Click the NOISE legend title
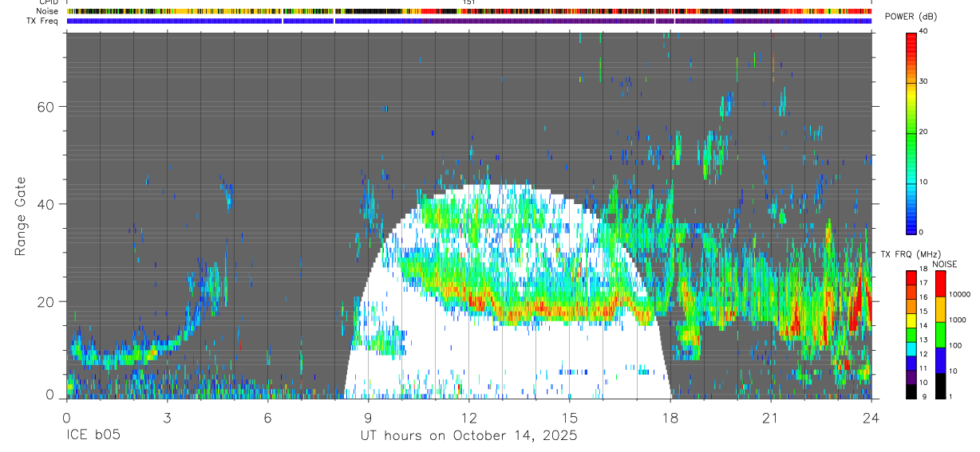Screen dimensions: 980x452 [x=944, y=264]
